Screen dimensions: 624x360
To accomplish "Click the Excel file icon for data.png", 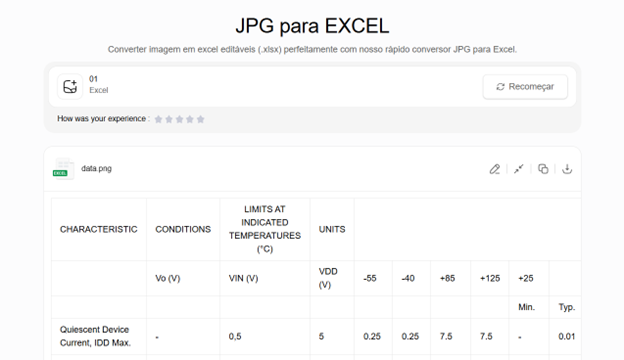I will (x=63, y=169).
